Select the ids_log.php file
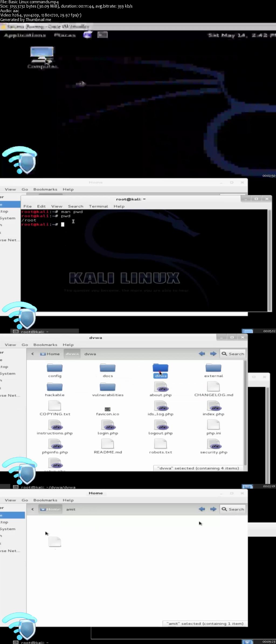 coord(161,408)
